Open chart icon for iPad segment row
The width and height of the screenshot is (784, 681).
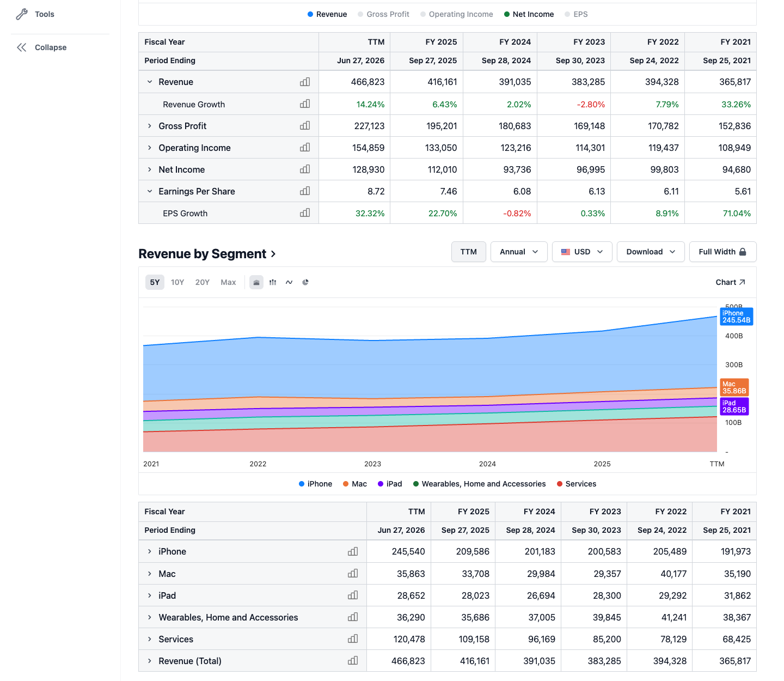353,595
